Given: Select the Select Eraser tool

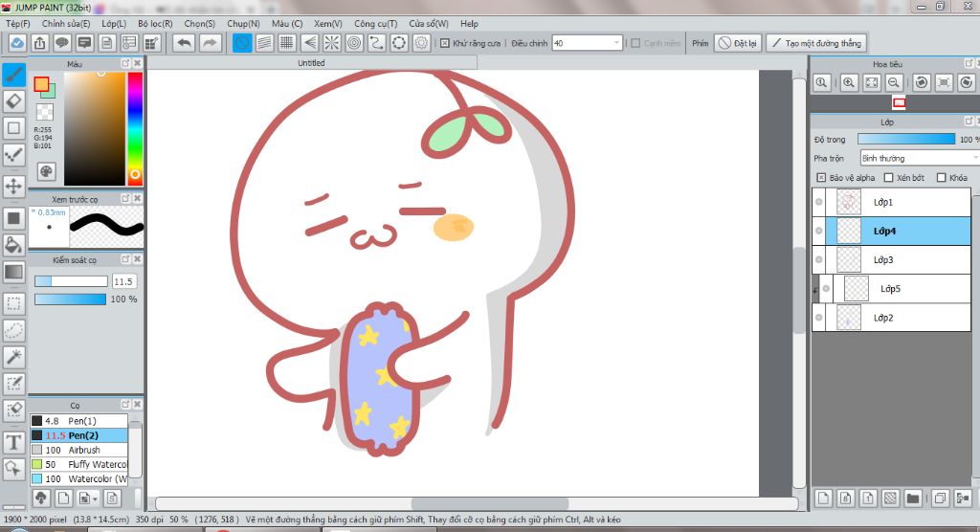Looking at the screenshot, I should coord(13,410).
